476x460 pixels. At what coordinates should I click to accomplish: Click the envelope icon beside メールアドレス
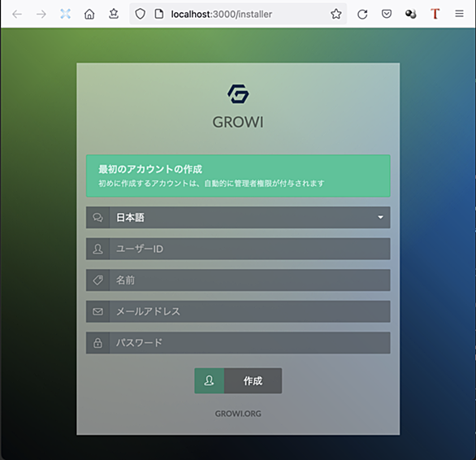click(x=97, y=311)
